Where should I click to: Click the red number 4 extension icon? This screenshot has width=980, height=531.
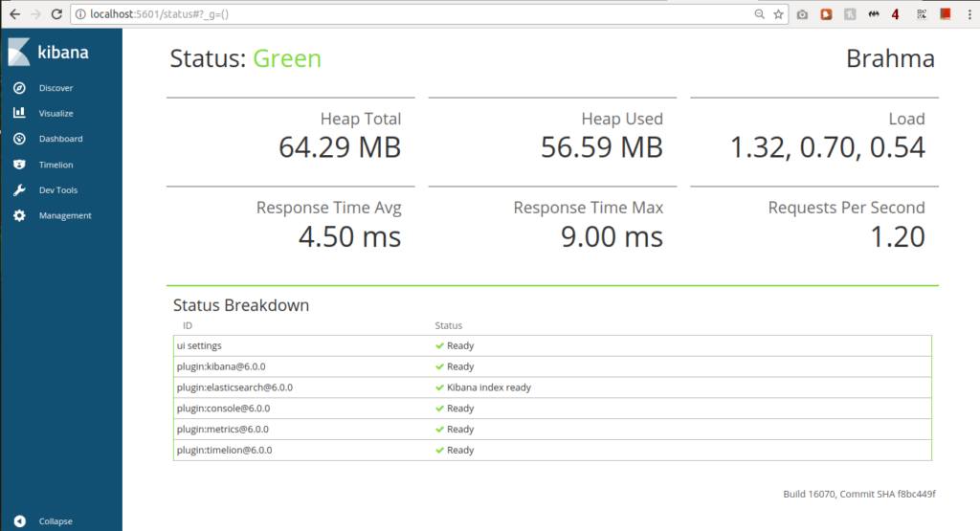[x=895, y=13]
